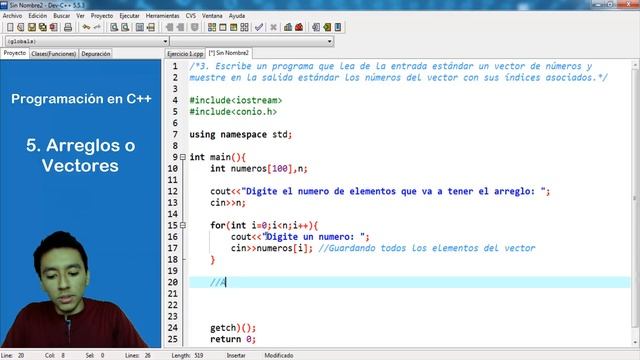Screen dimensions: 640x360
Task: Click the 'getch)();' line
Action: tap(233, 328)
